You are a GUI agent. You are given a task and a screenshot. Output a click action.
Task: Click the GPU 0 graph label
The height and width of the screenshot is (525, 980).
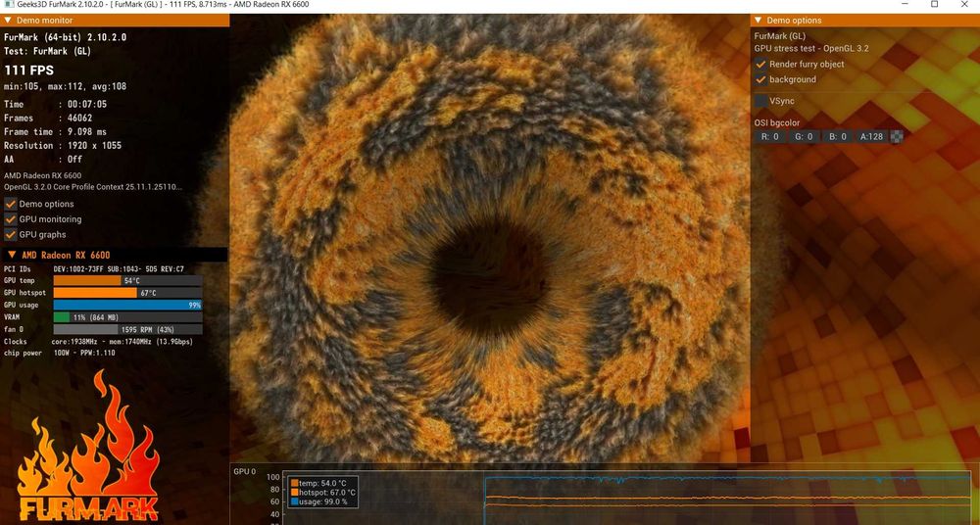coord(244,471)
